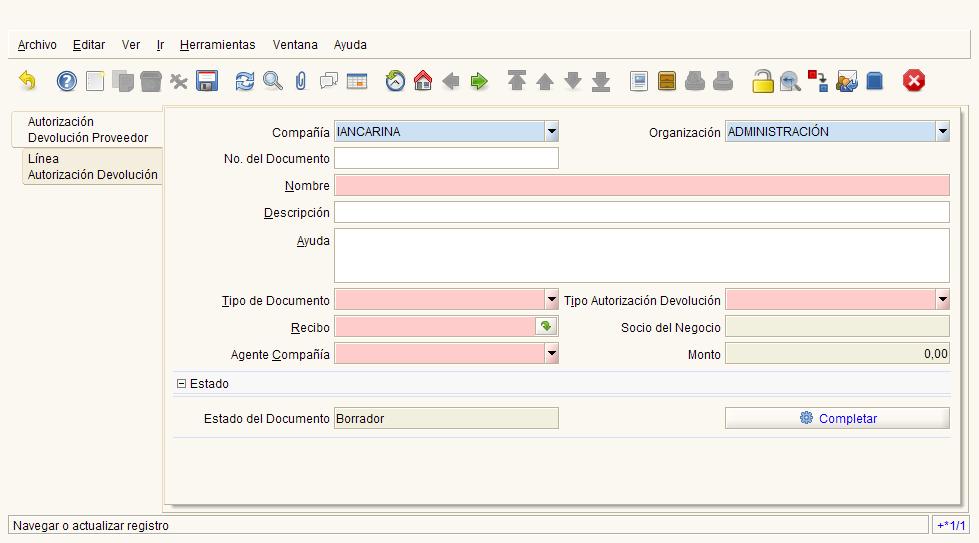Click into the Nombre input field
Image resolution: width=979 pixels, height=543 pixels.
coord(642,185)
